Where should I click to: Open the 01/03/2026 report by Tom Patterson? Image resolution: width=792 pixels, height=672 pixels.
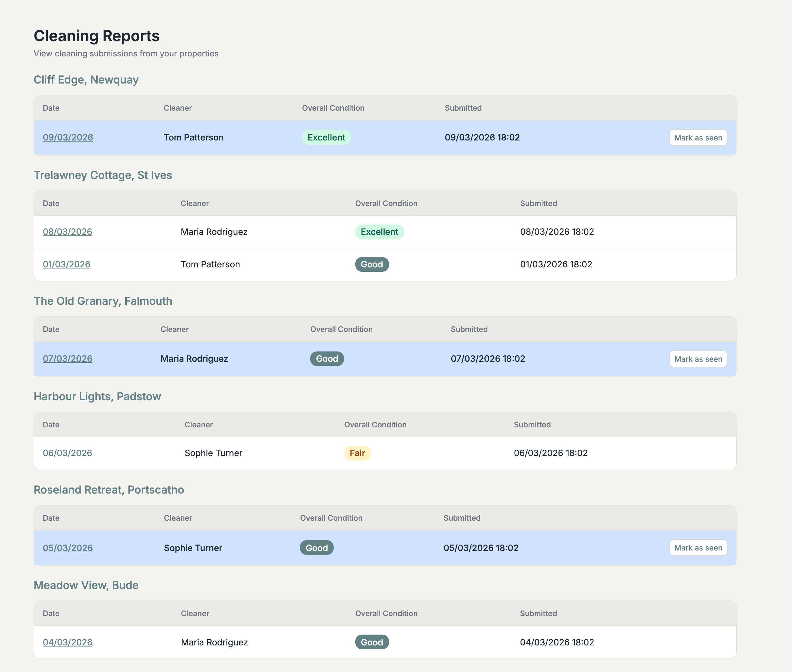[67, 264]
